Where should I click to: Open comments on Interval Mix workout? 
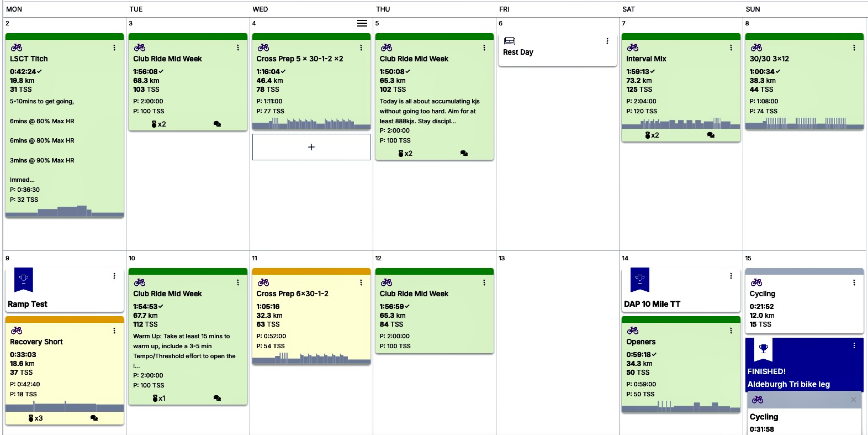point(711,135)
